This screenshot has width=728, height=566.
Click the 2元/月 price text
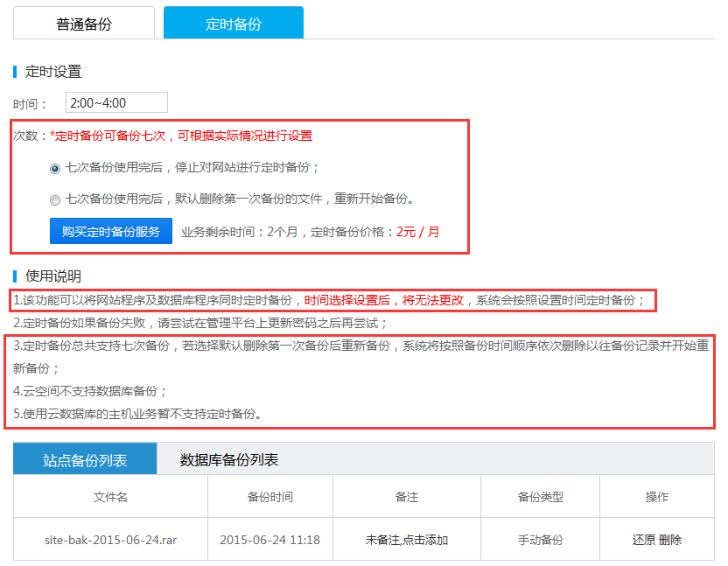click(418, 233)
